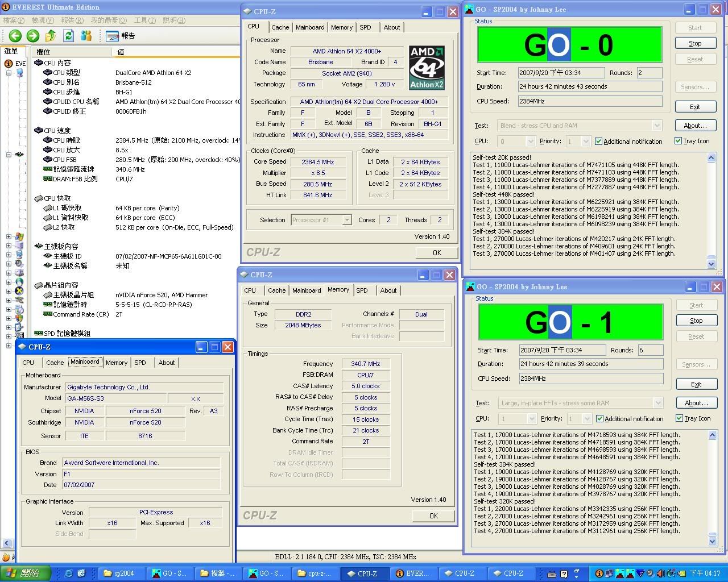The width and height of the screenshot is (728, 582).
Task: Expand the node beside the Windows flag icon
Action: [9, 236]
